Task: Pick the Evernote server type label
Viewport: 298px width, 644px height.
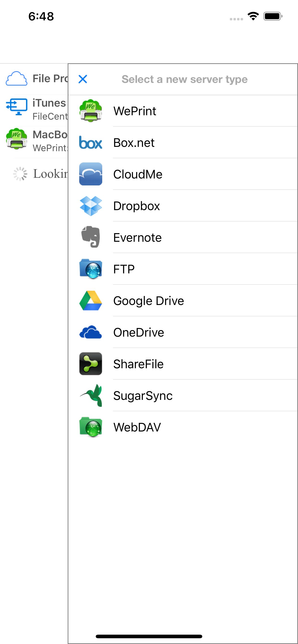Action: (x=137, y=237)
